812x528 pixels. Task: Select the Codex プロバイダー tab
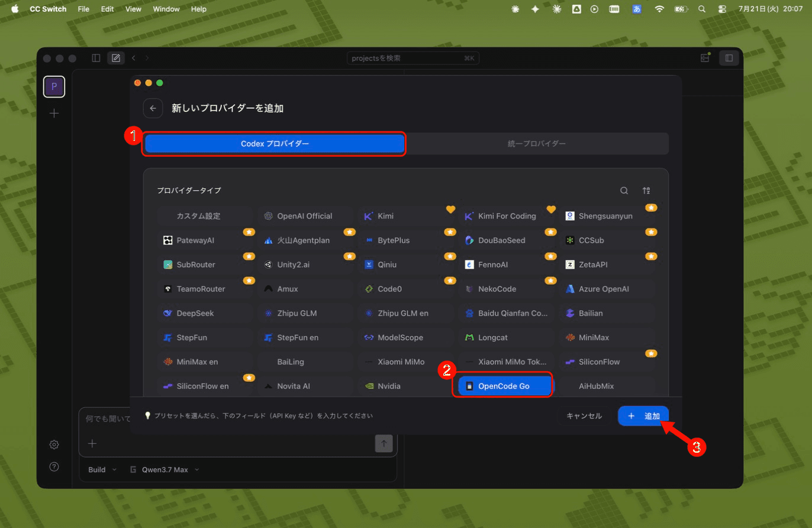275,144
